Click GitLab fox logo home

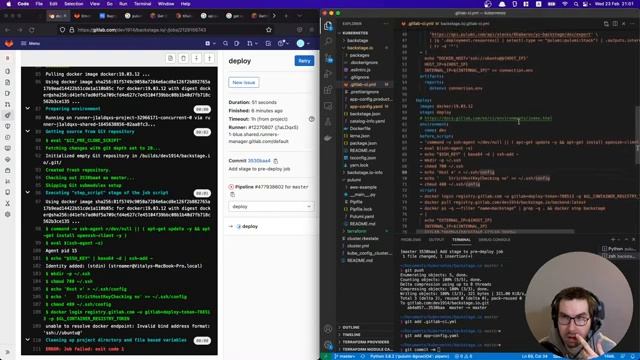tap(9, 43)
